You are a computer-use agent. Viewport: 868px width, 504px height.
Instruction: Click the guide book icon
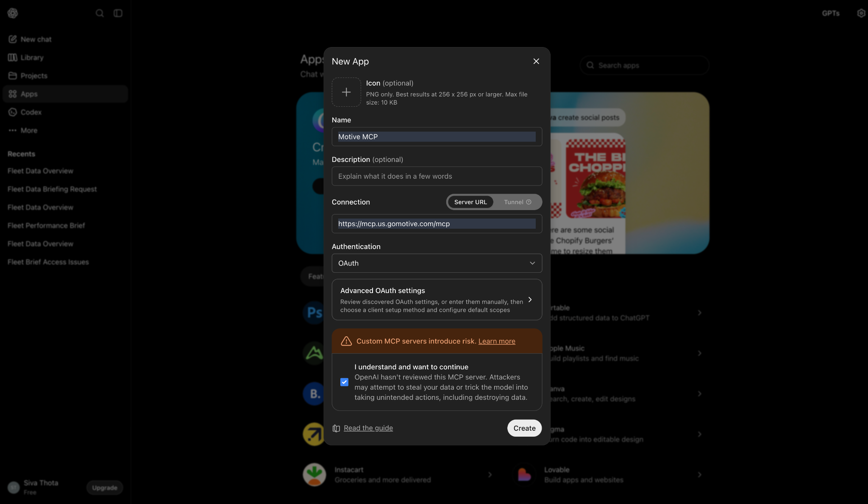[336, 428]
